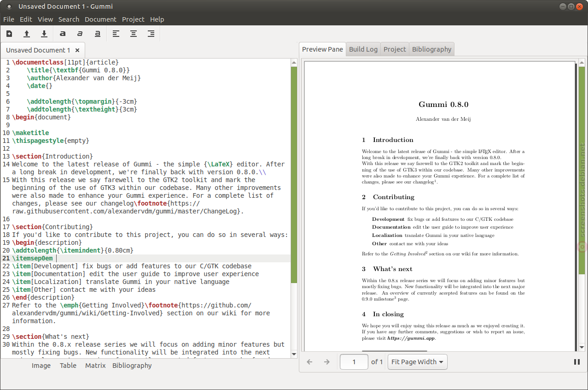Align text left using toolbar icon
Screen dimensions: 588x390
coord(116,34)
